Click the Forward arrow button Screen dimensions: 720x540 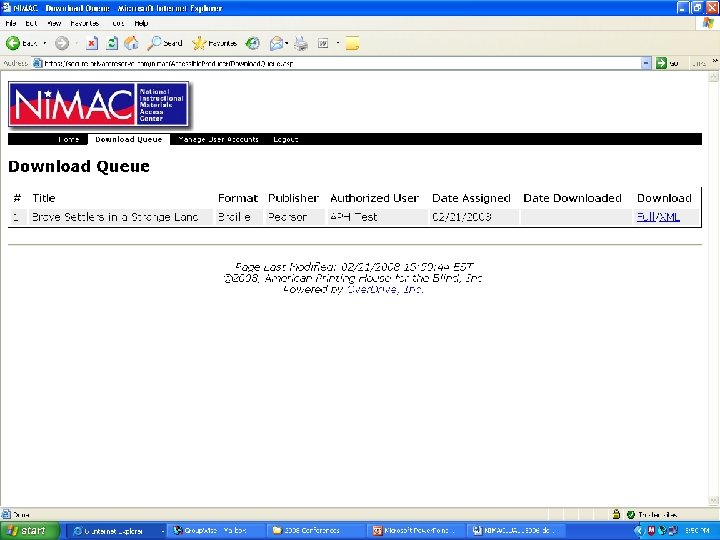coord(62,43)
